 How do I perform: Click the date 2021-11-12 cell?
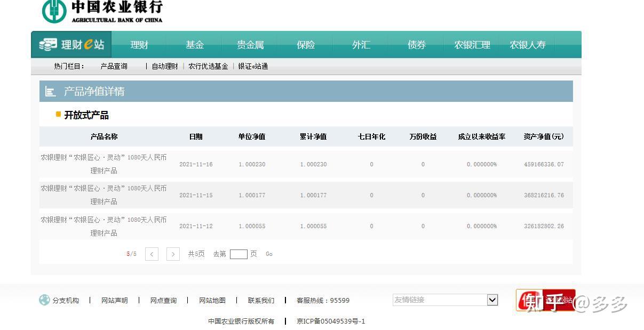click(x=196, y=226)
